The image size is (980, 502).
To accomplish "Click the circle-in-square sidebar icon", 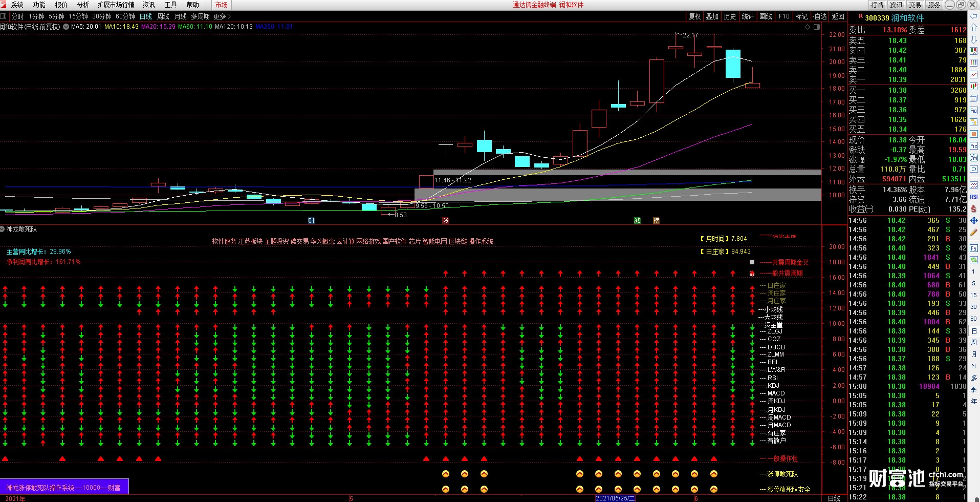I will [974, 169].
